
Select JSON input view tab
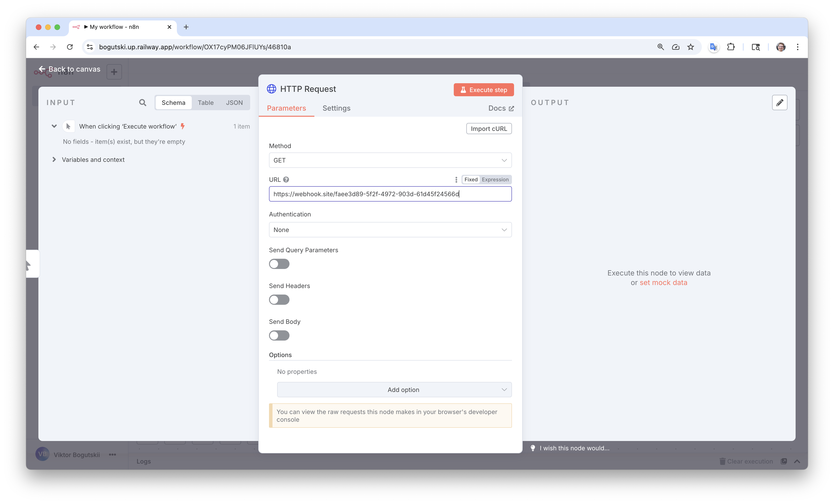click(x=234, y=103)
